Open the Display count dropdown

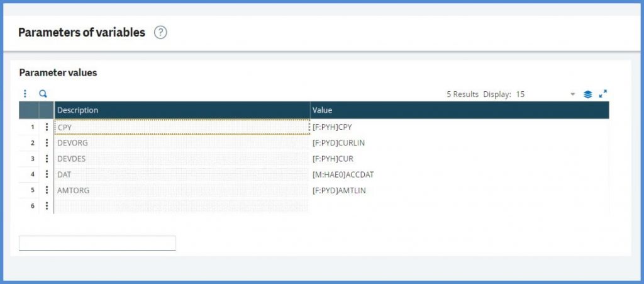[572, 94]
